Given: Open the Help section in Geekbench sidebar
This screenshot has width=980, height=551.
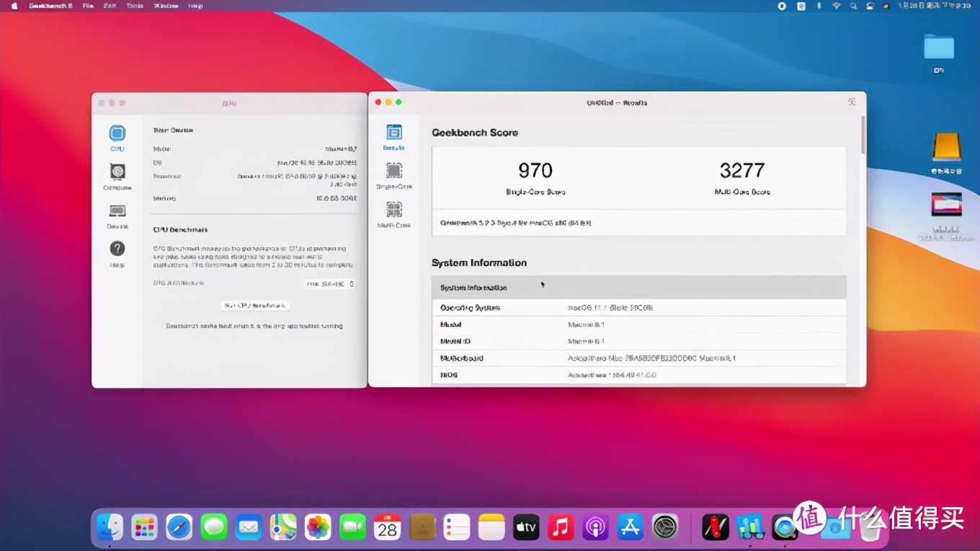Looking at the screenshot, I should [x=117, y=253].
